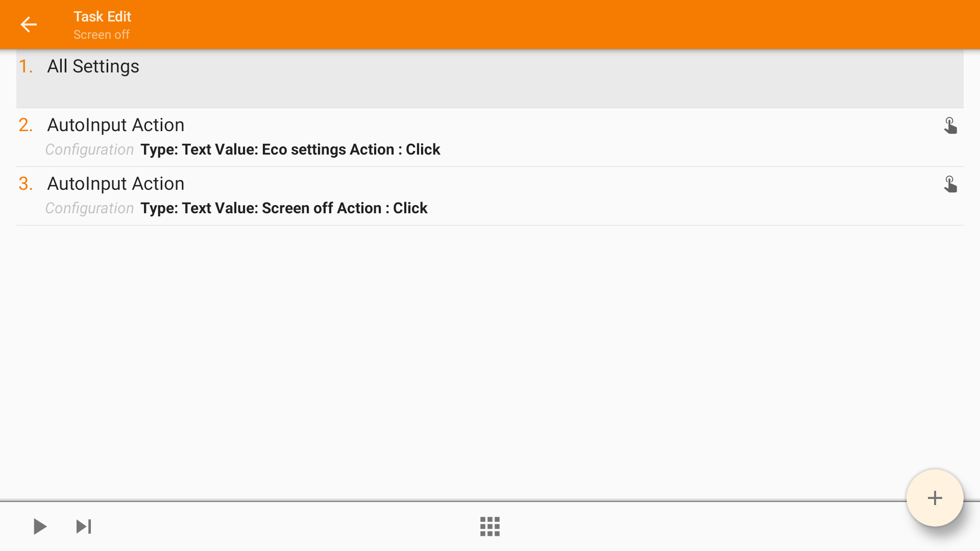The height and width of the screenshot is (551, 980).
Task: Open the Eco settings AutoInput Action
Action: tap(490, 137)
